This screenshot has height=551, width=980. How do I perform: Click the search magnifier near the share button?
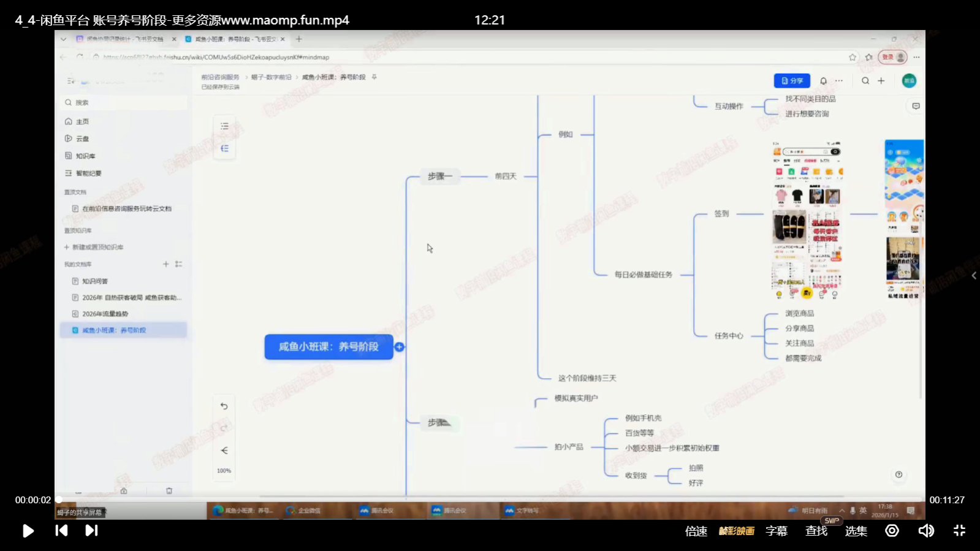(x=865, y=81)
